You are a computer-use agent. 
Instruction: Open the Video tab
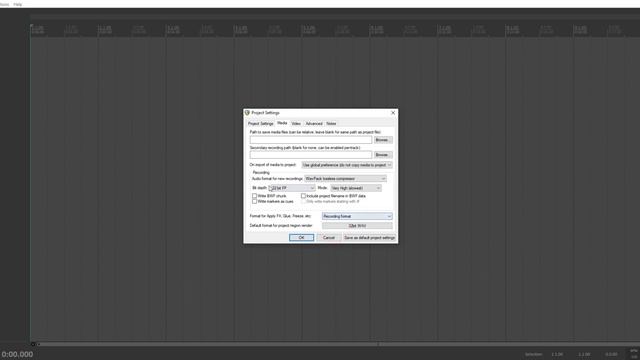pos(296,124)
